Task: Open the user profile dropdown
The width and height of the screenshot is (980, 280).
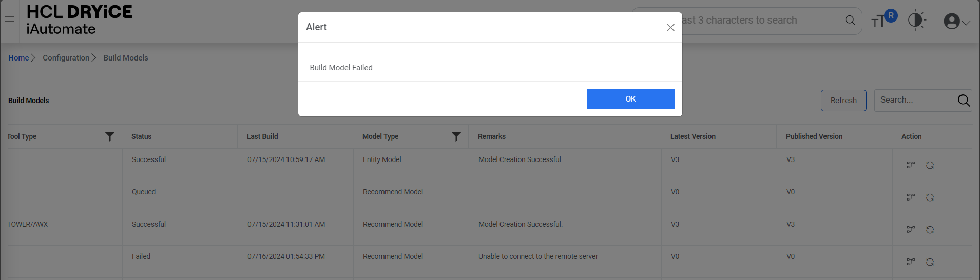Action: pos(956,22)
